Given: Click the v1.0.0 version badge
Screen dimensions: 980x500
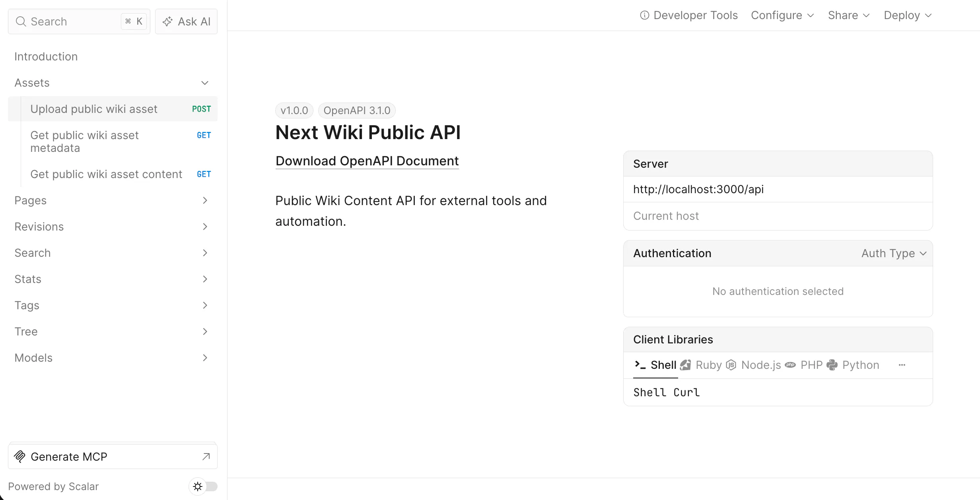Looking at the screenshot, I should (x=294, y=110).
